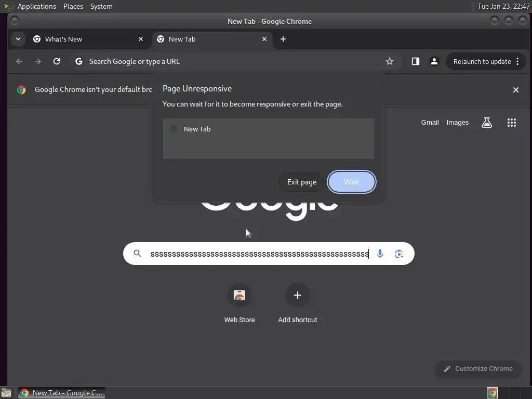Open the System menu
532x399 pixels.
pos(101,6)
